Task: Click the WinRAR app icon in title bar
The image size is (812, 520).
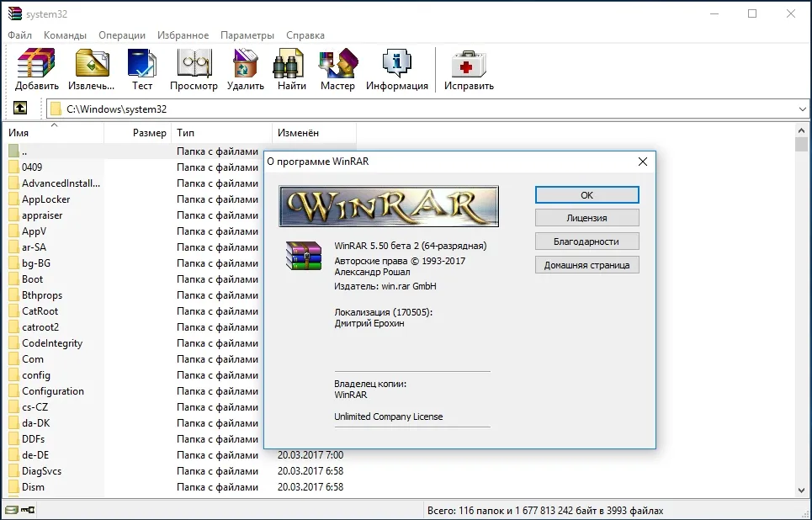Action: pos(15,14)
